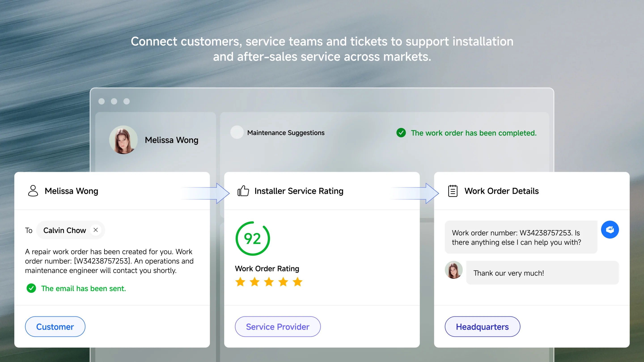Viewport: 644px width, 362px height.
Task: Click the Melissa Wong name beside large photo
Action: click(x=172, y=140)
